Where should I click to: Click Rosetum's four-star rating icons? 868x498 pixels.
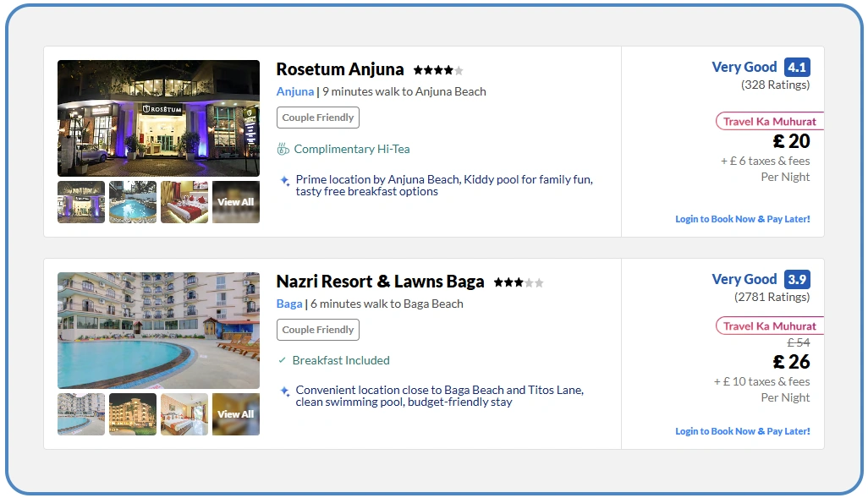[x=437, y=70]
